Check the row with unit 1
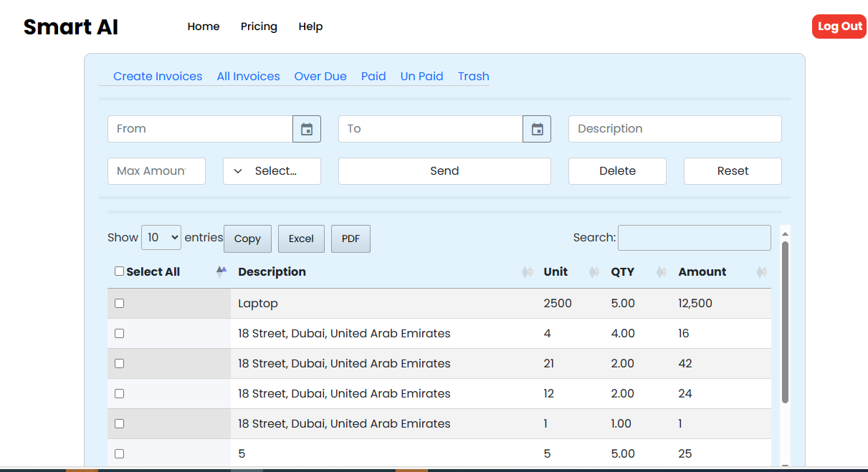This screenshot has height=472, width=868. point(119,424)
